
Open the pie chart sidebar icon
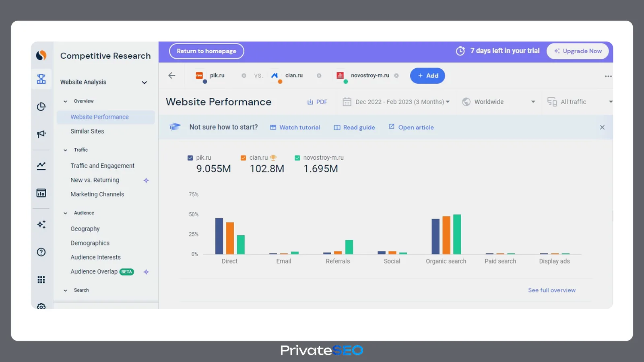(x=41, y=107)
